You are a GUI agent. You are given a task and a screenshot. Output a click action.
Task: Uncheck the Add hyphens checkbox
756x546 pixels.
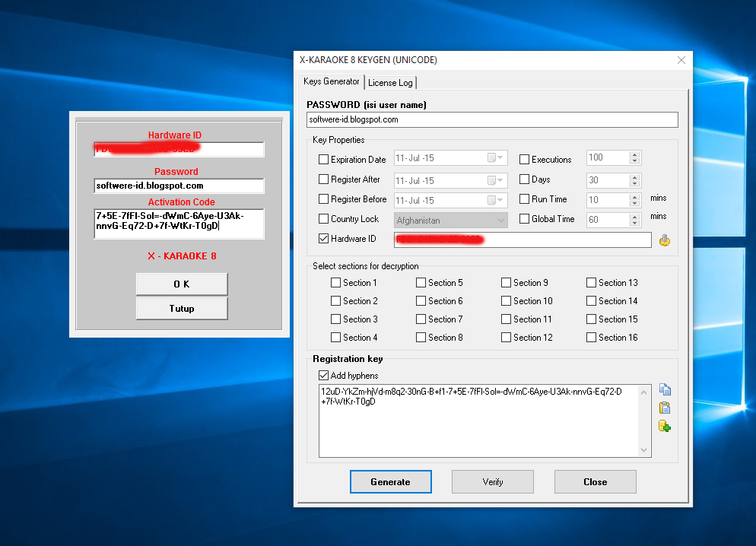click(x=323, y=376)
